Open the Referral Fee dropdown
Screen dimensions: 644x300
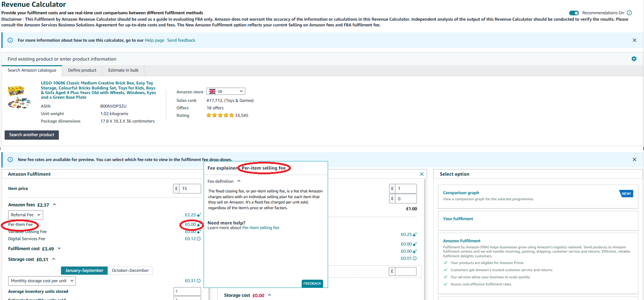pos(26,215)
